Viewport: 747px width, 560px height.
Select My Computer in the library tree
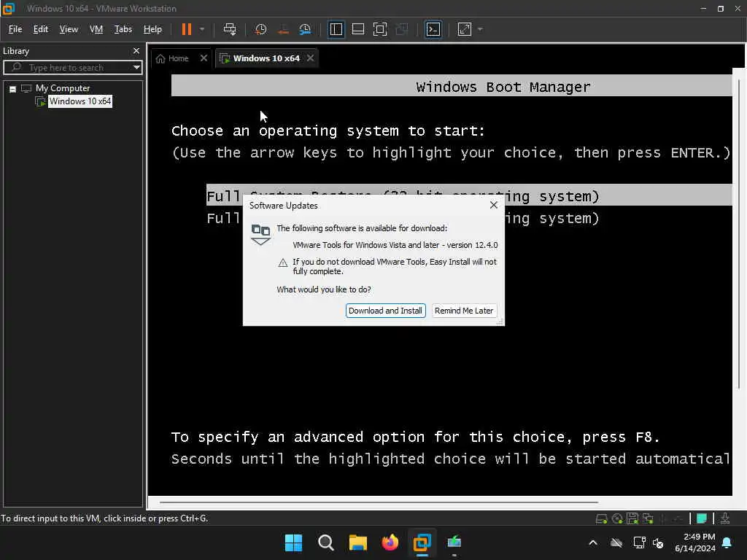(x=63, y=88)
